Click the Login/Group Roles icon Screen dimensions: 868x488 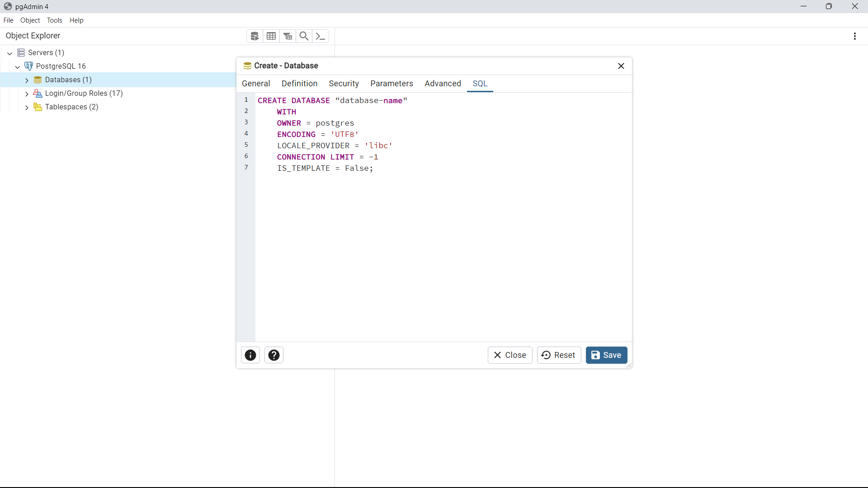pos(38,94)
